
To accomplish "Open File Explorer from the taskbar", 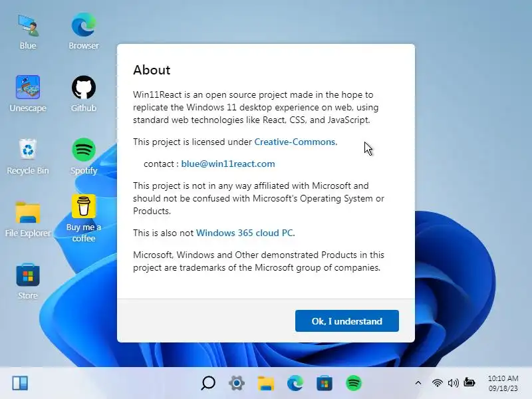I will (x=266, y=384).
